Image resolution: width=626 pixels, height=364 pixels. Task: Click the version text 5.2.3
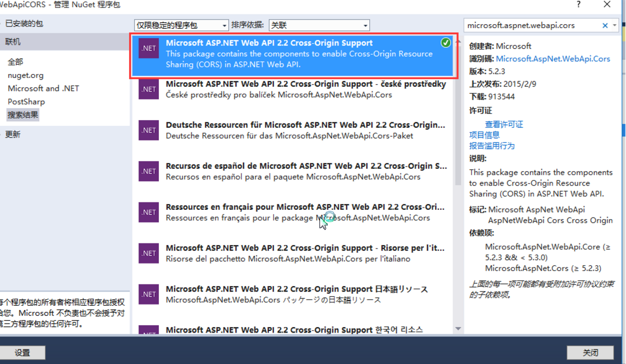click(x=497, y=71)
